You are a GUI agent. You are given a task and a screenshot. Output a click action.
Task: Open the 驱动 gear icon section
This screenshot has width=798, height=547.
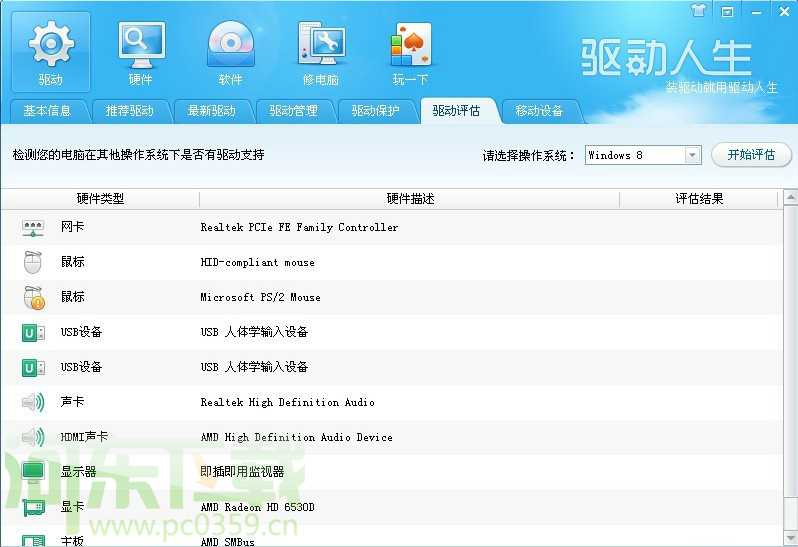(x=51, y=52)
